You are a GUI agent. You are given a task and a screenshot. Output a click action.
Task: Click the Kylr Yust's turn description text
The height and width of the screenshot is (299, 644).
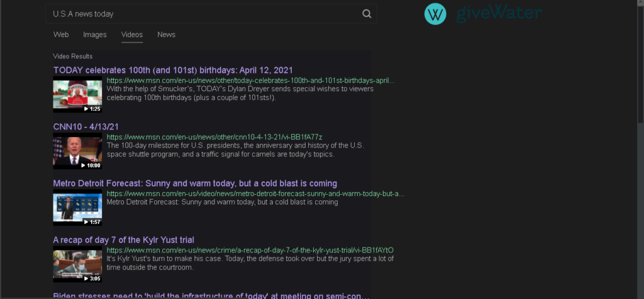(250, 263)
